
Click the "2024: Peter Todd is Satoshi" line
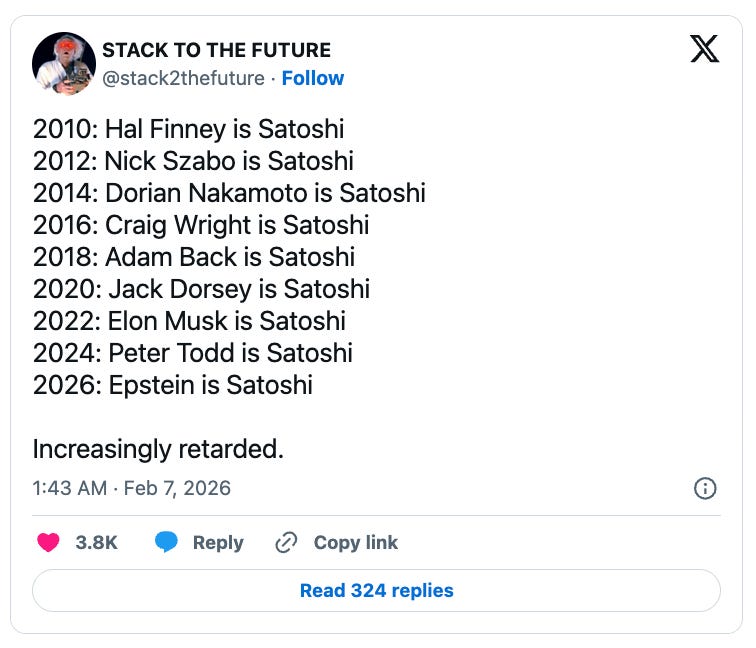tap(193, 353)
